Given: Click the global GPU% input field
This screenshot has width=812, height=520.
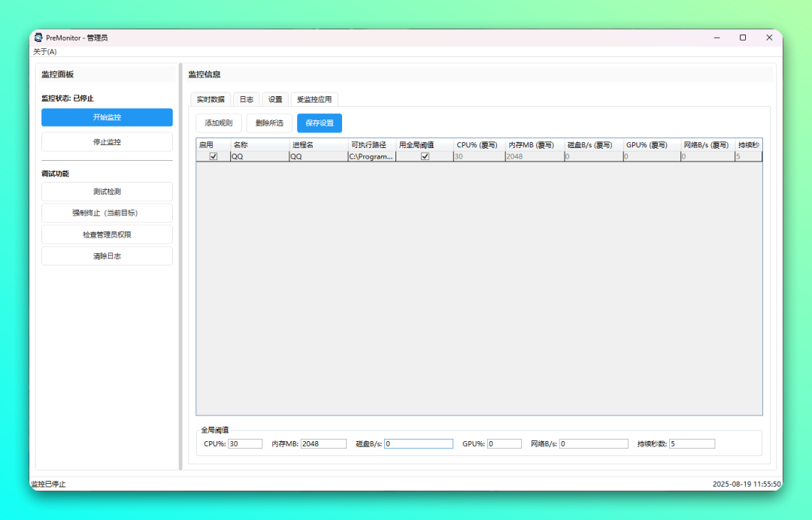Looking at the screenshot, I should [x=504, y=444].
